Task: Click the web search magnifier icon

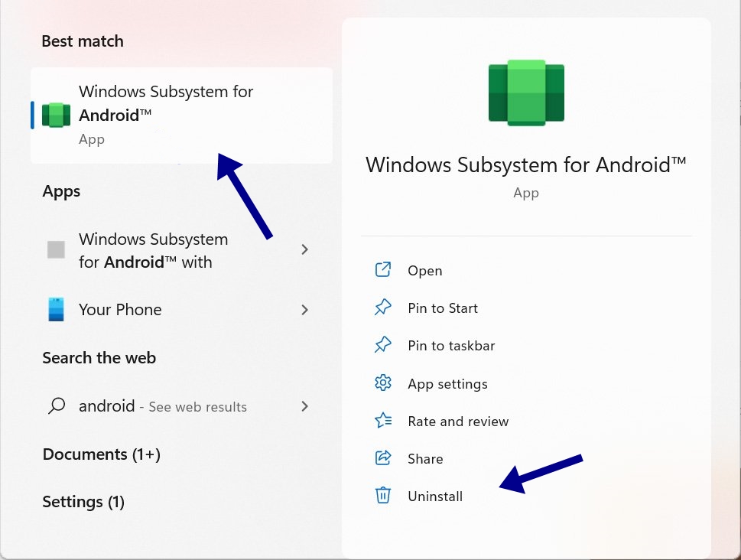Action: click(x=56, y=406)
